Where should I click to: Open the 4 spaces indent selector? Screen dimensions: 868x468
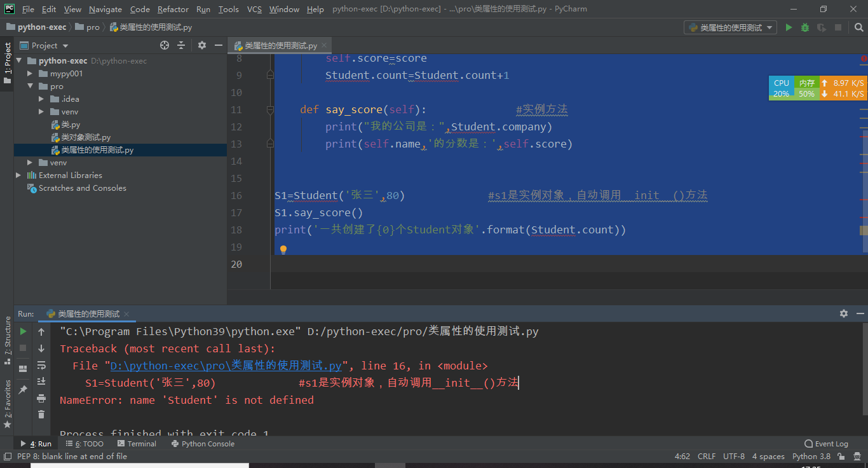(768, 456)
